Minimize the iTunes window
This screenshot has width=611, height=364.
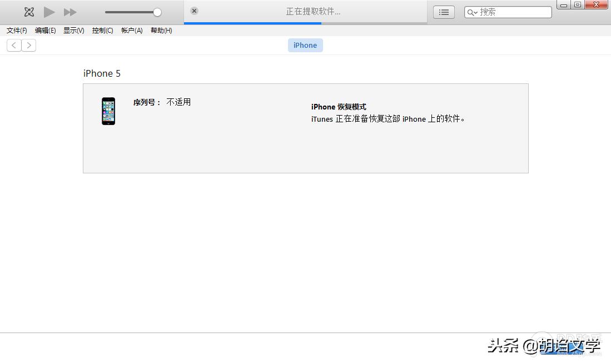563,4
